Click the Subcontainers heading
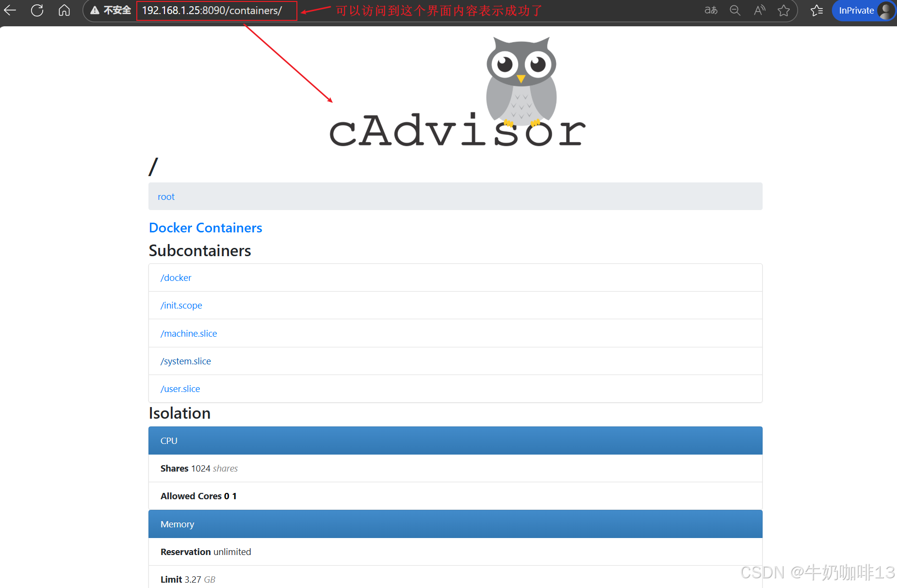Image resolution: width=897 pixels, height=588 pixels. (200, 250)
